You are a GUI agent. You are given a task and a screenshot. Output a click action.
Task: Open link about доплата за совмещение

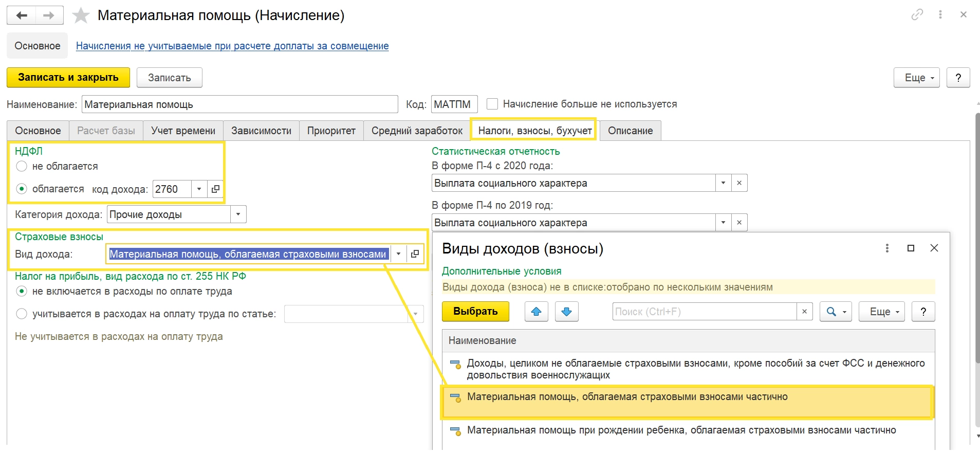pos(232,46)
